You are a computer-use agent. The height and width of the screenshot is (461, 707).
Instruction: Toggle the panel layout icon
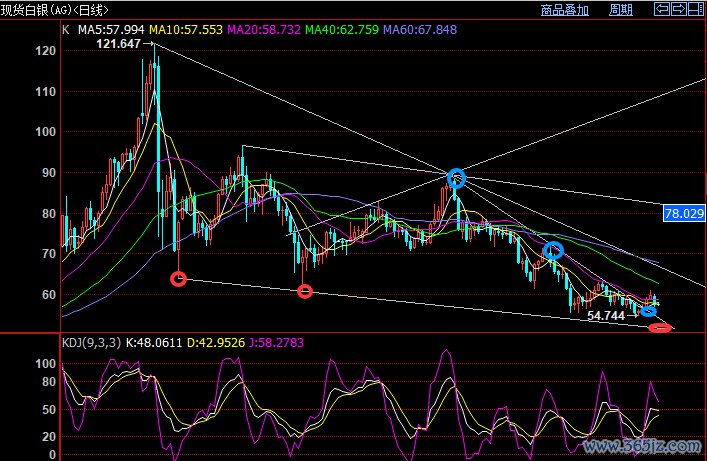point(696,9)
